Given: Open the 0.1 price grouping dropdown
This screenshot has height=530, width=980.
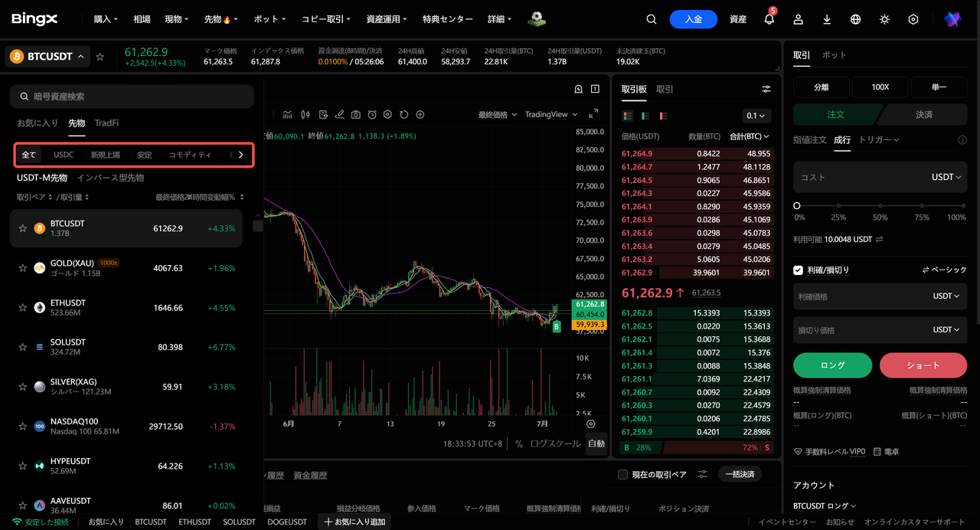Looking at the screenshot, I should tap(756, 116).
